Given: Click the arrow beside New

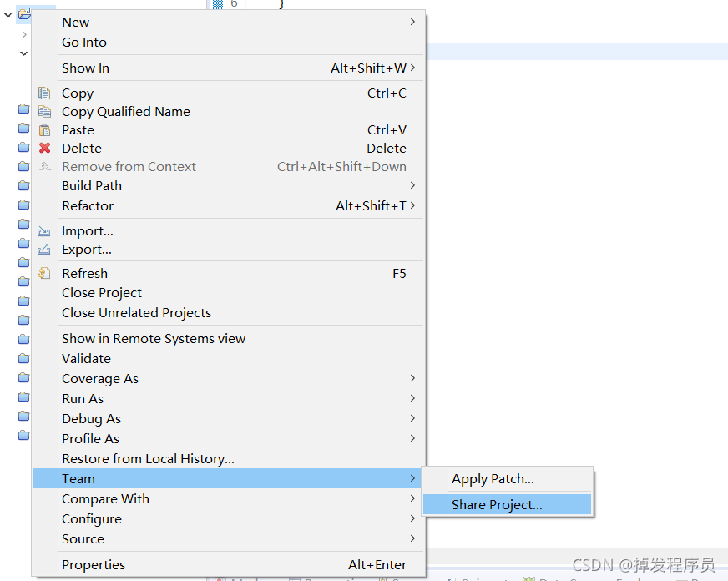Looking at the screenshot, I should pyautogui.click(x=412, y=22).
